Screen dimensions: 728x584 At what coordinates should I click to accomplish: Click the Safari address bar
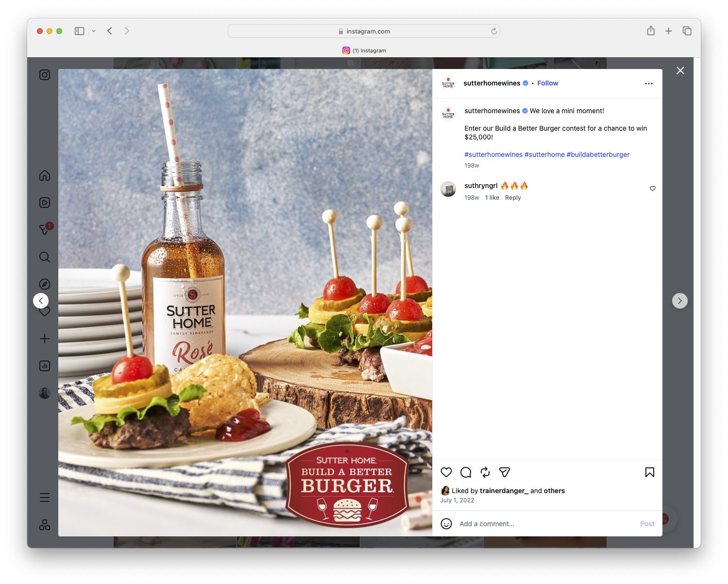pyautogui.click(x=364, y=31)
